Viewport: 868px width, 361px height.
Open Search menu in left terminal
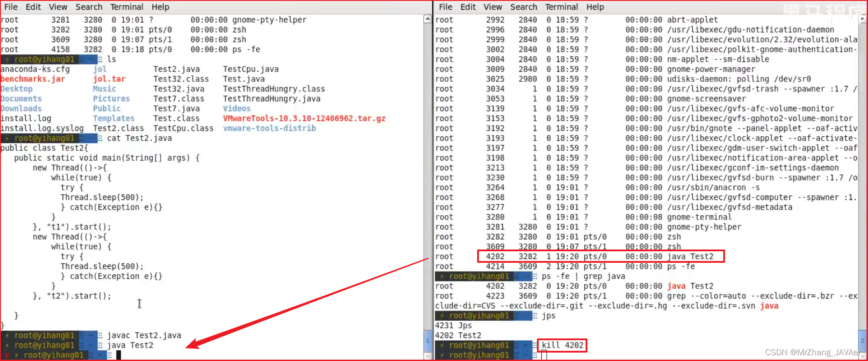89,7
